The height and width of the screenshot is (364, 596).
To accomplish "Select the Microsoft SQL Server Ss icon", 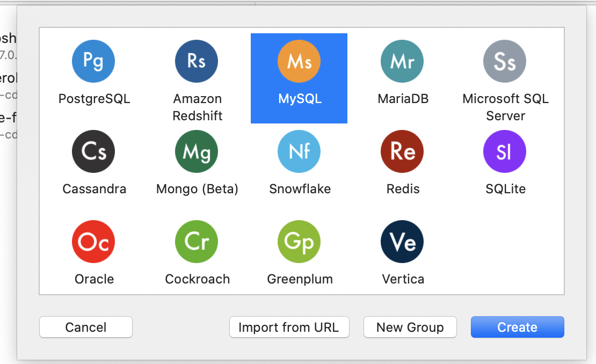I will coord(505,61).
